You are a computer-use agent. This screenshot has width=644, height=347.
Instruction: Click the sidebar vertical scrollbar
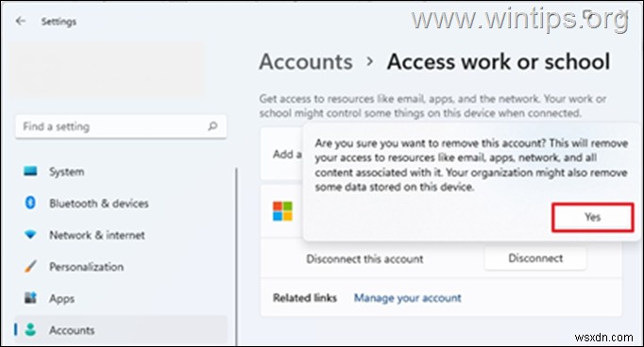click(x=237, y=256)
